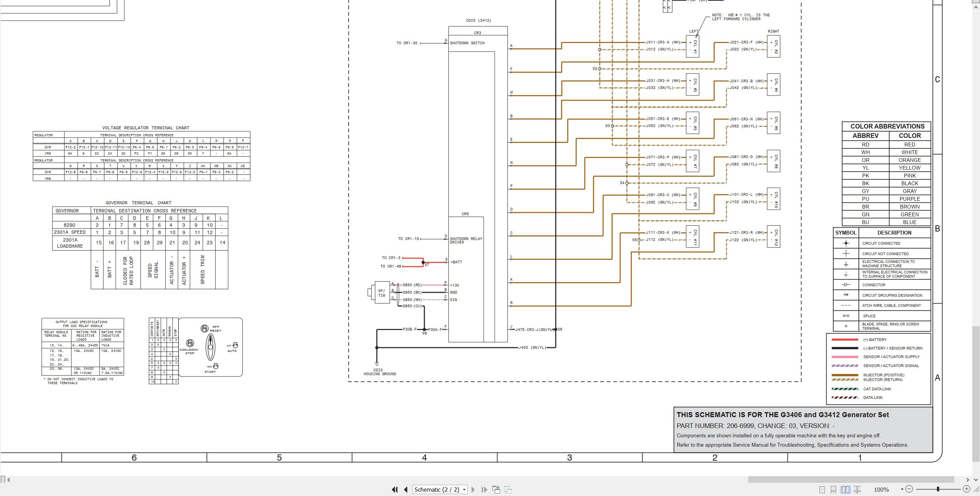Click the J475-CR3-J (GN/YL) wire label
The height and width of the screenshot is (496, 980).
coord(534,330)
